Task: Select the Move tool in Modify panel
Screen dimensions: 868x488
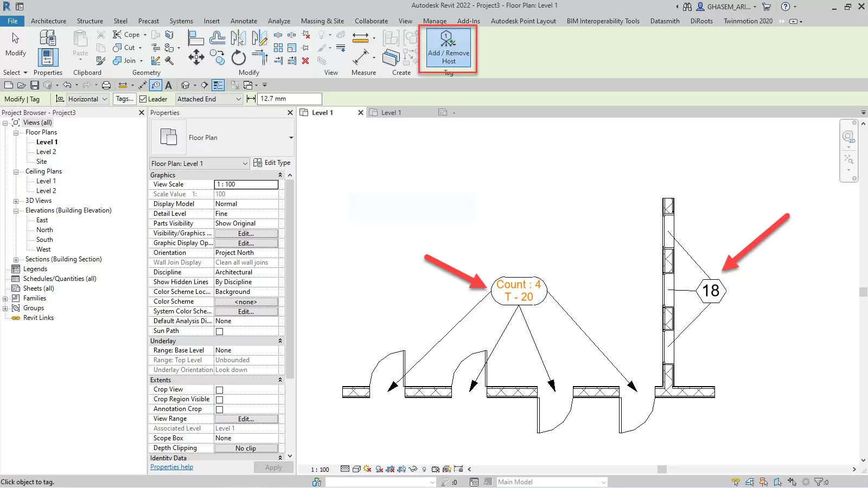Action: click(x=196, y=57)
